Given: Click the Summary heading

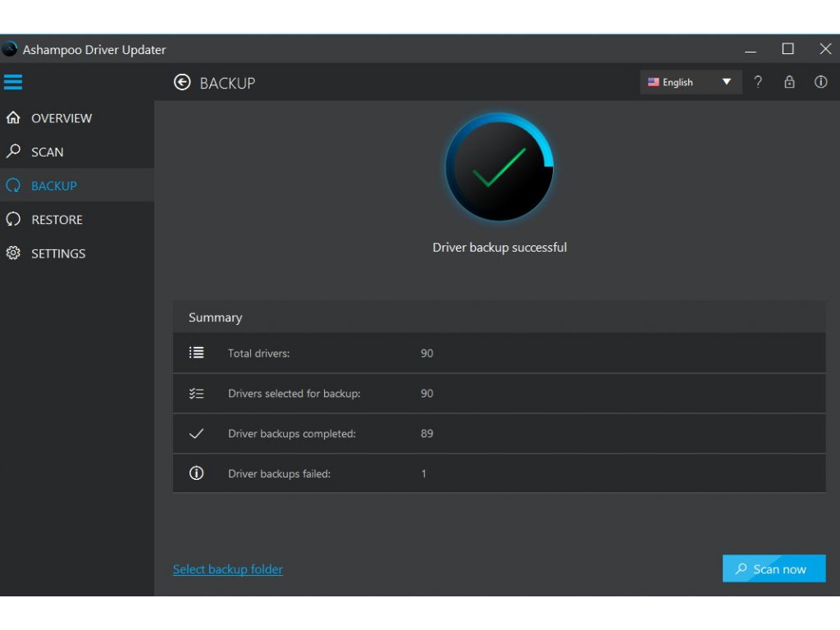Looking at the screenshot, I should click(216, 317).
